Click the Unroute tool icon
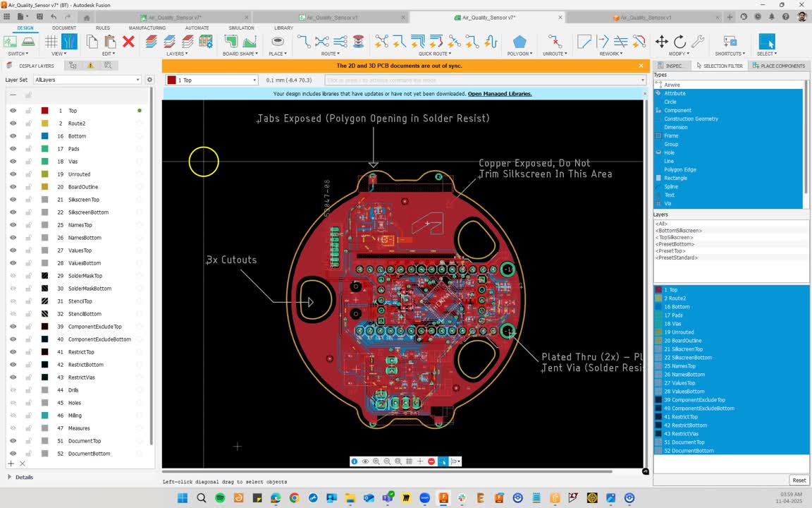 [x=555, y=42]
